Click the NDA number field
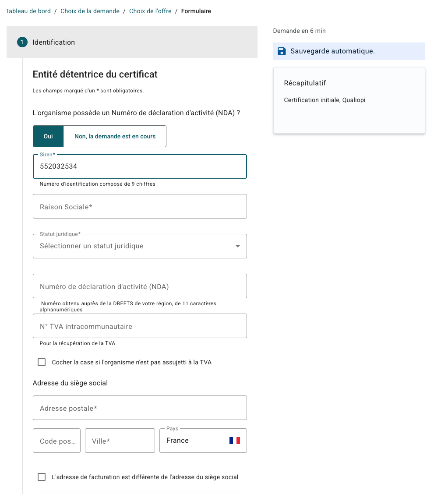This screenshot has height=494, width=448. click(140, 286)
